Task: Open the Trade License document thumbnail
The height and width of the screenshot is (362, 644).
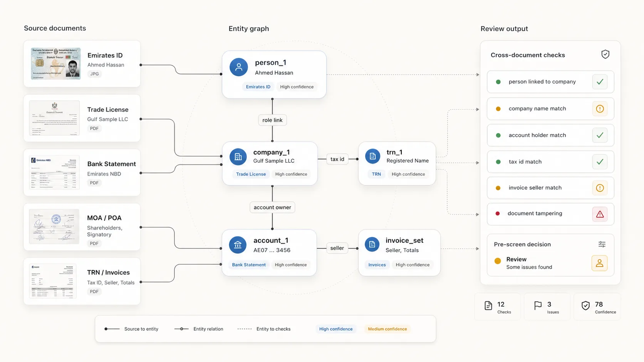Action: [x=54, y=118]
